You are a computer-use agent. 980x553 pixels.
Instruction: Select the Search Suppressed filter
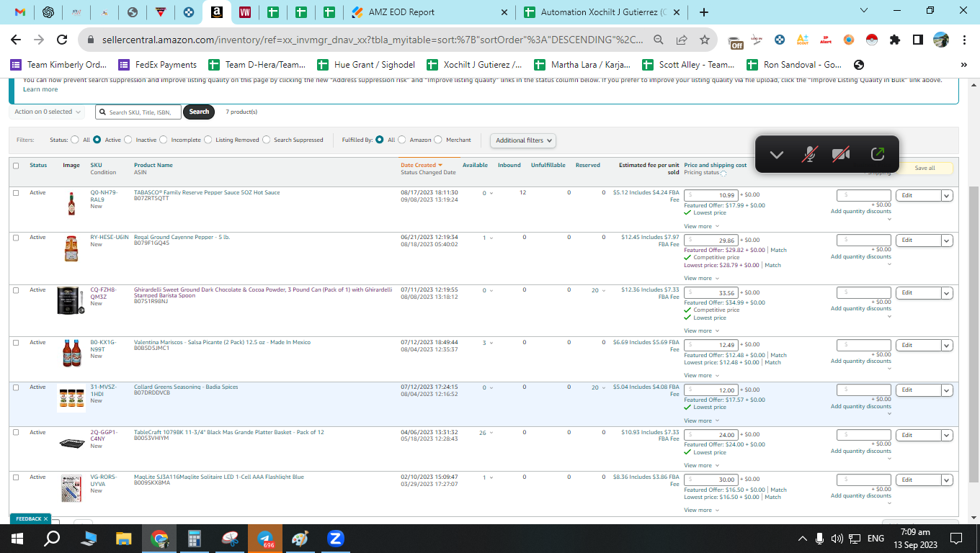click(267, 140)
